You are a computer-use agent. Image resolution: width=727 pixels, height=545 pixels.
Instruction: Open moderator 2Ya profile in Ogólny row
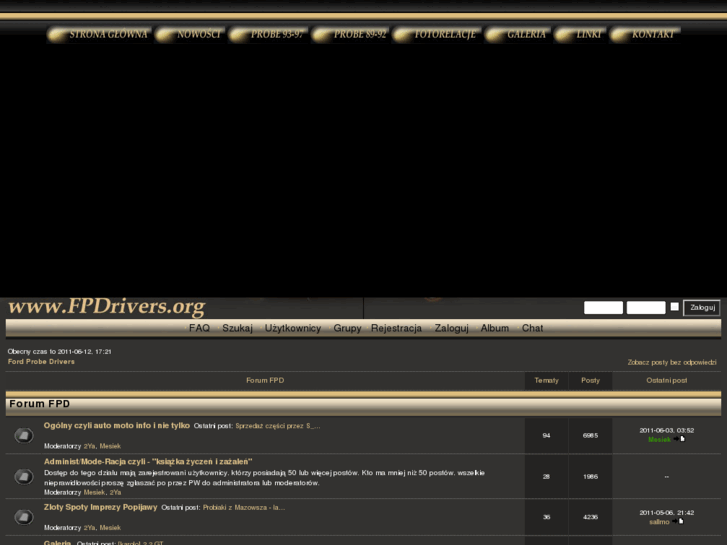[89, 446]
